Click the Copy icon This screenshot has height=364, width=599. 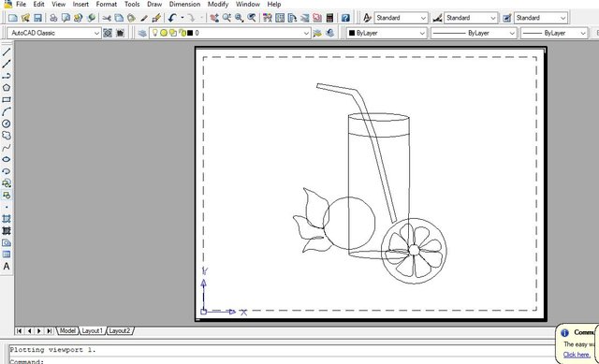tap(119, 18)
